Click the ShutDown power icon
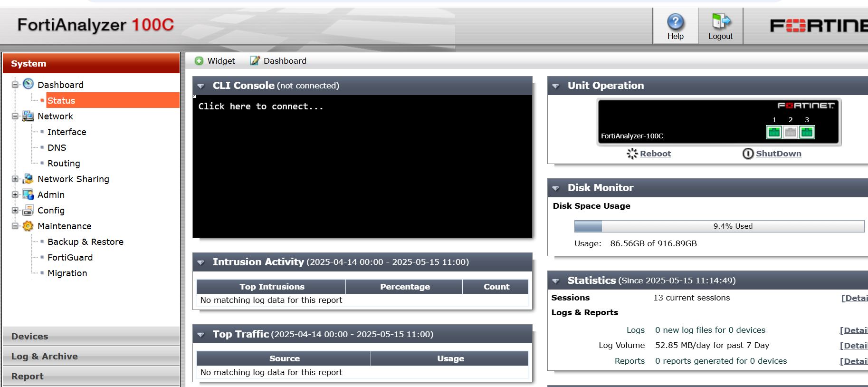The height and width of the screenshot is (387, 868). point(748,154)
